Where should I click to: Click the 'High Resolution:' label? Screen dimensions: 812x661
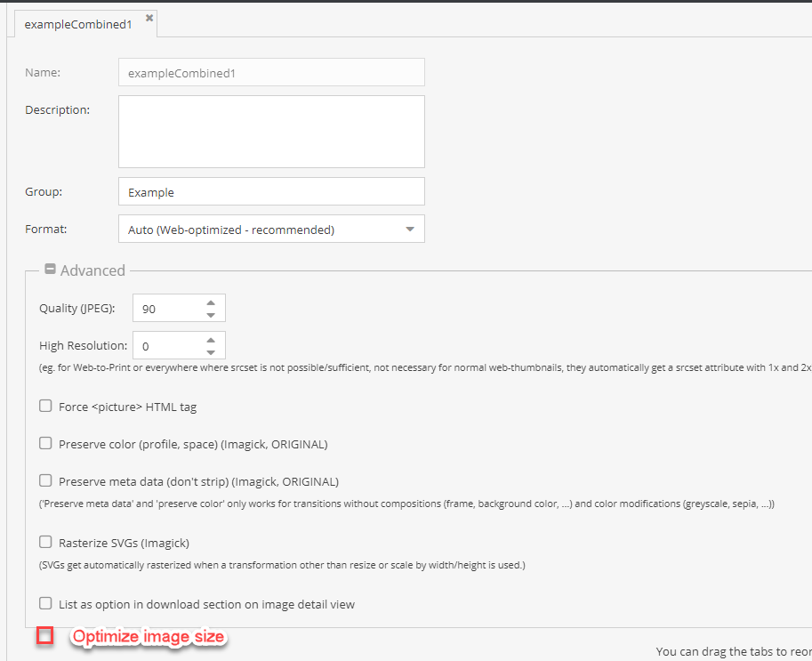click(x=84, y=345)
